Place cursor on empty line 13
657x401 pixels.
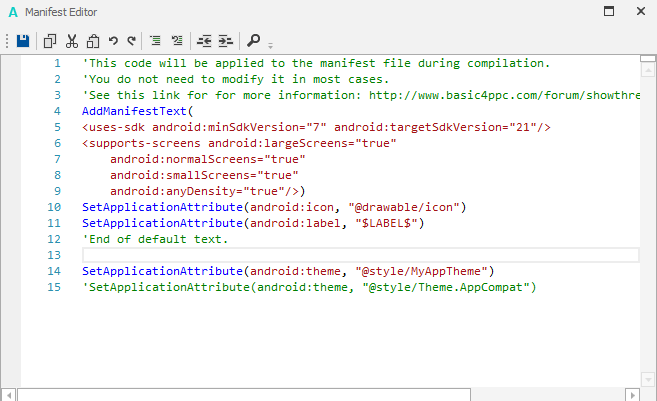(360, 255)
